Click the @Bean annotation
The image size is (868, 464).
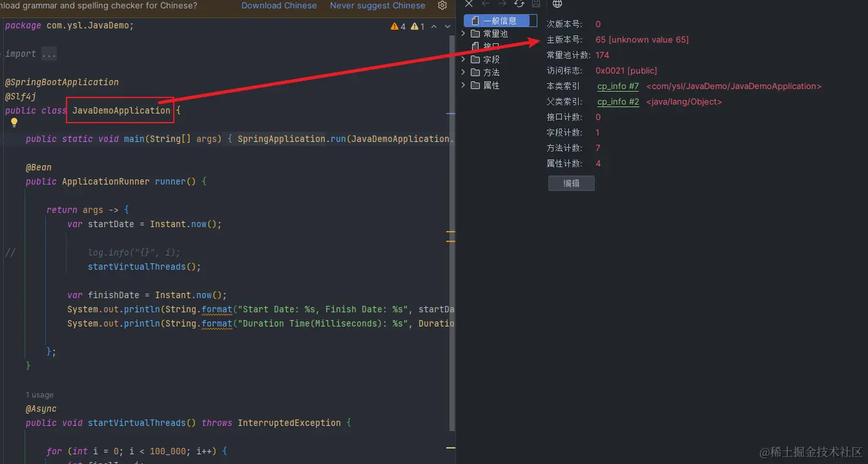click(x=39, y=167)
